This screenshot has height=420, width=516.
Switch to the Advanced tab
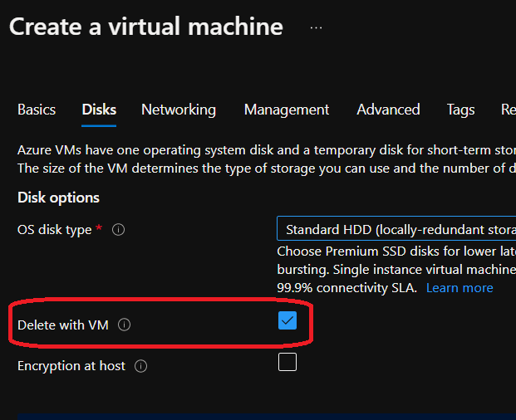pos(388,110)
